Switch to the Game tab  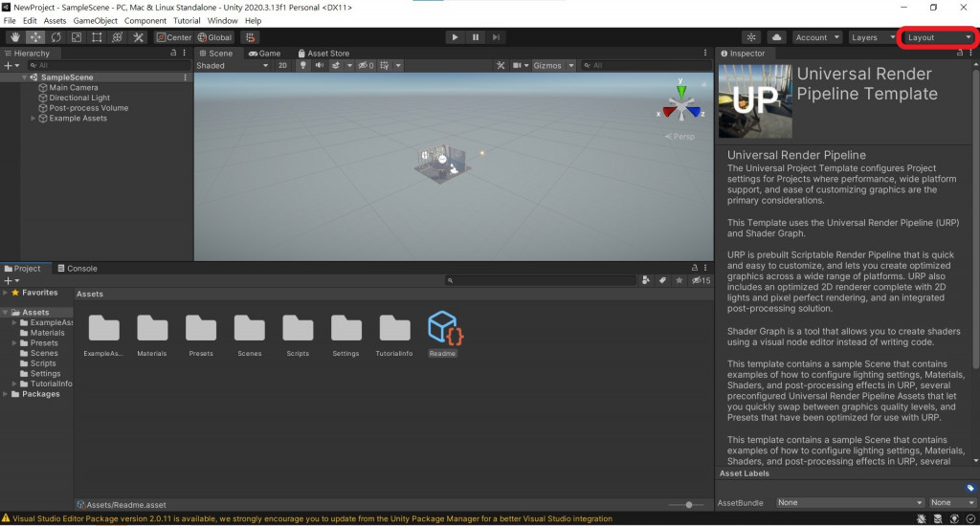coord(265,54)
